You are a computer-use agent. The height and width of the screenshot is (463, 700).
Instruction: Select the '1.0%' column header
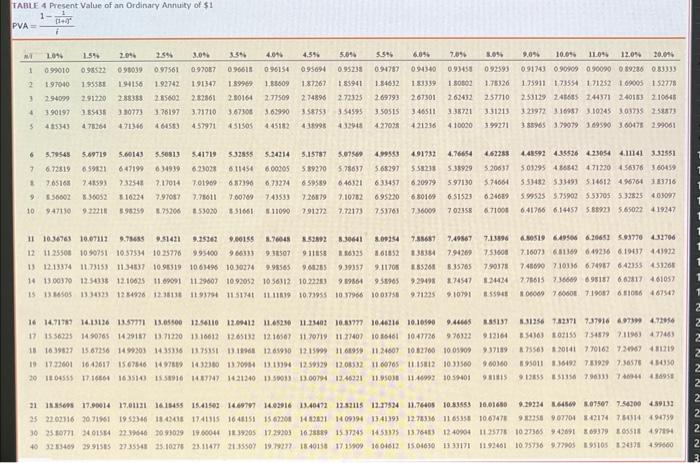[54, 56]
